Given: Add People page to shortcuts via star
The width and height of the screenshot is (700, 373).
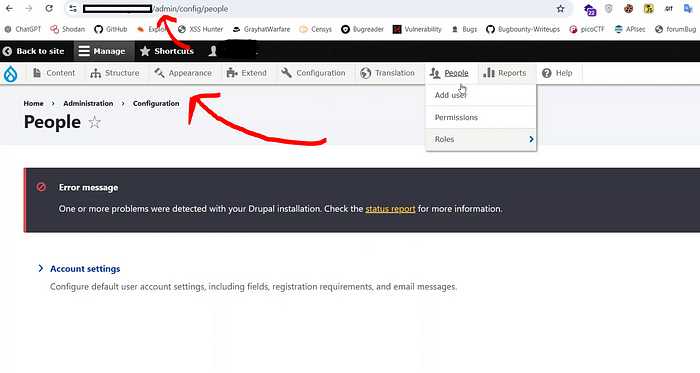Looking at the screenshot, I should pos(94,122).
